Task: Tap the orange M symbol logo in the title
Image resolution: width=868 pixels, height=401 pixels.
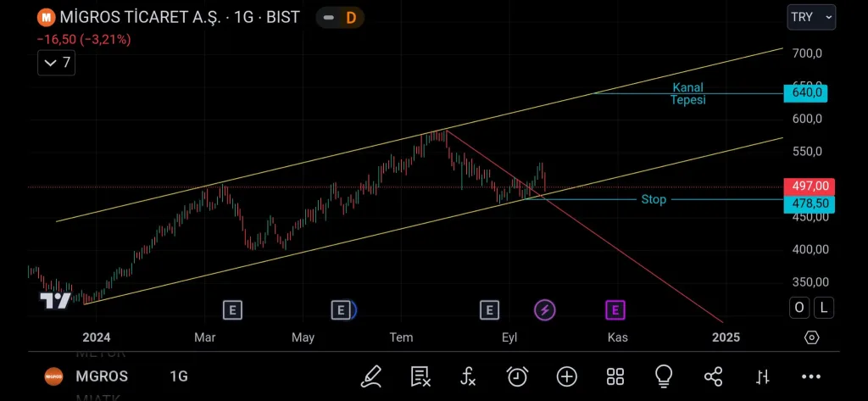Action: point(46,17)
